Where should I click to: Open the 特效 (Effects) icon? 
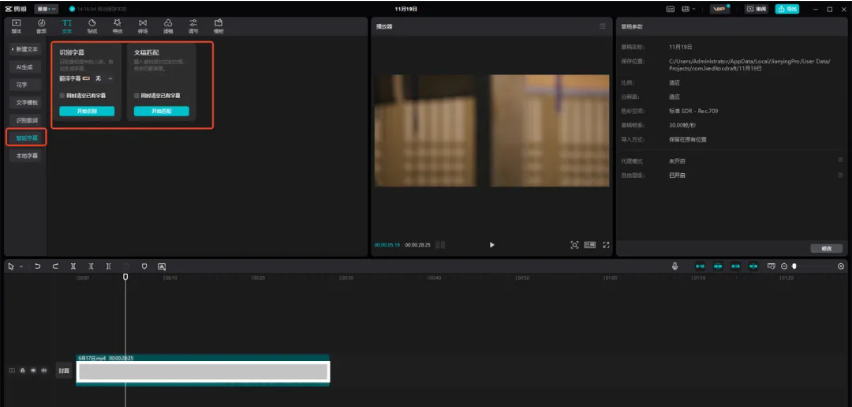point(118,25)
